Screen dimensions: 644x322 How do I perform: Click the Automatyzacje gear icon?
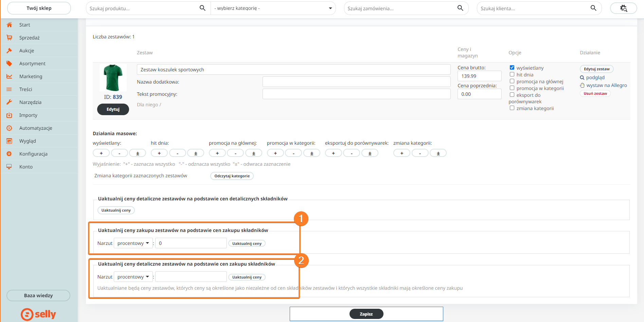pos(9,128)
